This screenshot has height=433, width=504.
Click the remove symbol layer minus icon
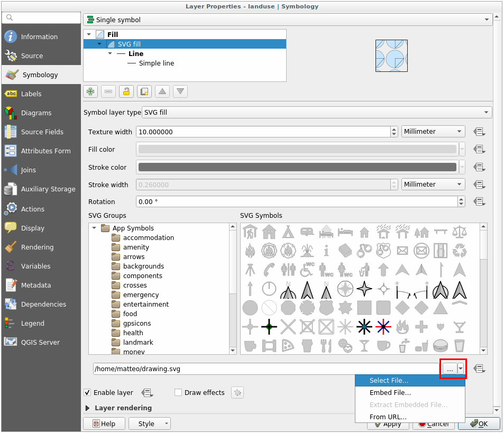tap(108, 91)
